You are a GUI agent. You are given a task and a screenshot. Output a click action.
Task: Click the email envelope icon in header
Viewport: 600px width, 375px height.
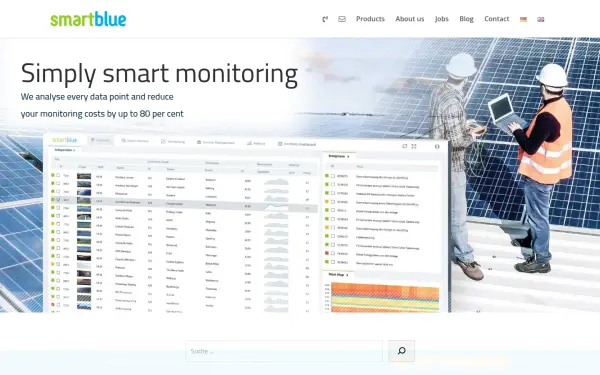tap(342, 19)
